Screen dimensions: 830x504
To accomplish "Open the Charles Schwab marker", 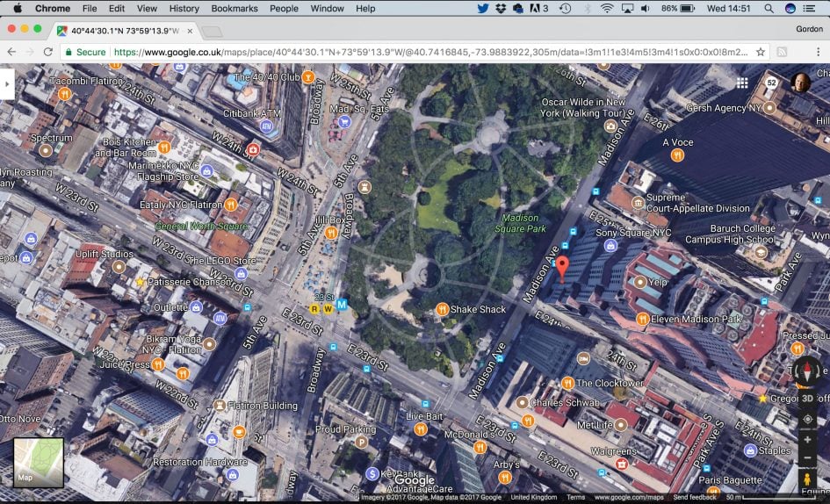I will [522, 403].
